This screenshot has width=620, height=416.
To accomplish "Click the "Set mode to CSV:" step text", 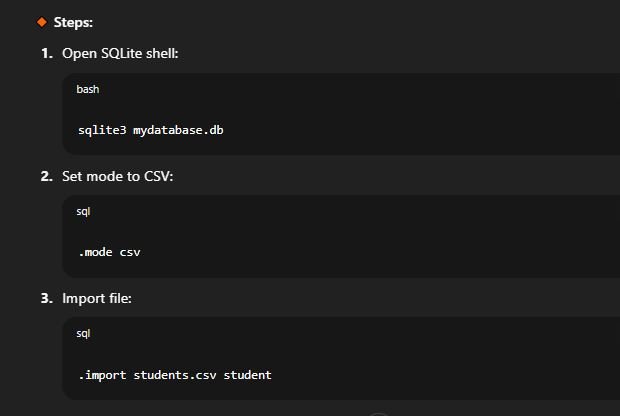I will [x=117, y=176].
